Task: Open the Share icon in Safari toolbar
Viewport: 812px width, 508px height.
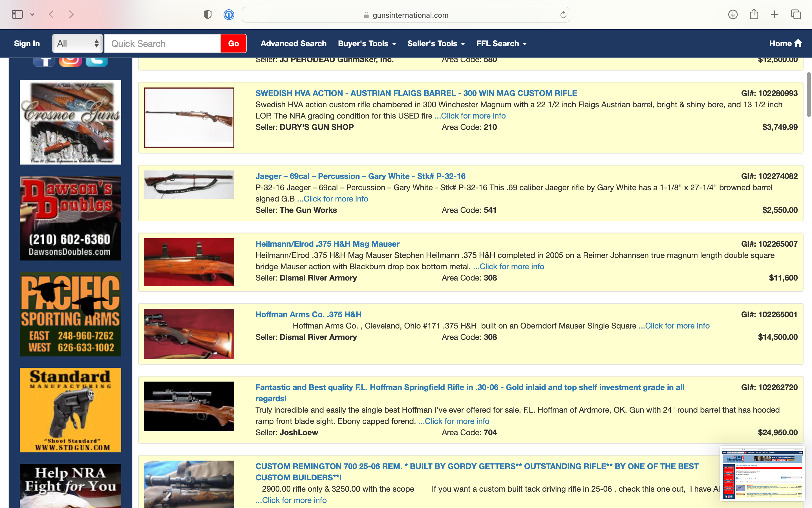Action: (x=754, y=14)
